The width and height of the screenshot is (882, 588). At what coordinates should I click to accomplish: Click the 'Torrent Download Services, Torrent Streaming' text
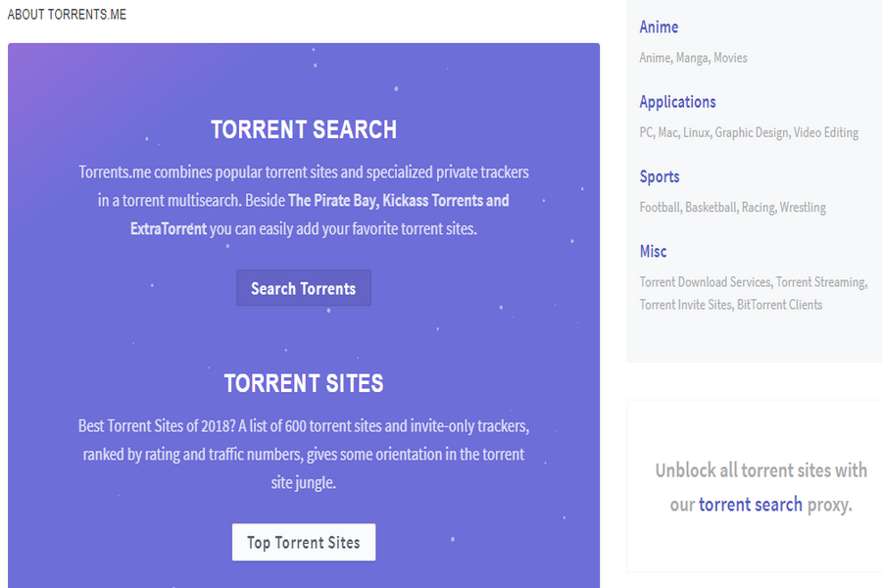753,282
